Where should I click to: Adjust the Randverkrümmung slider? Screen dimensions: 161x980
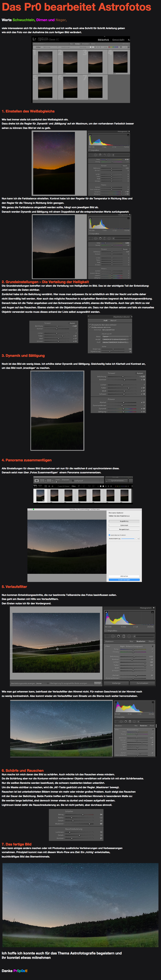pos(128,539)
